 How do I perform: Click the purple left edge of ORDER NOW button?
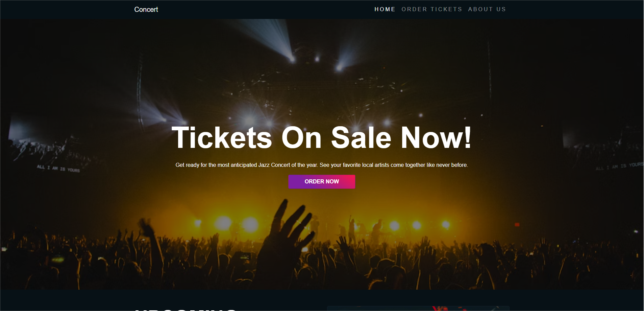[x=293, y=182]
